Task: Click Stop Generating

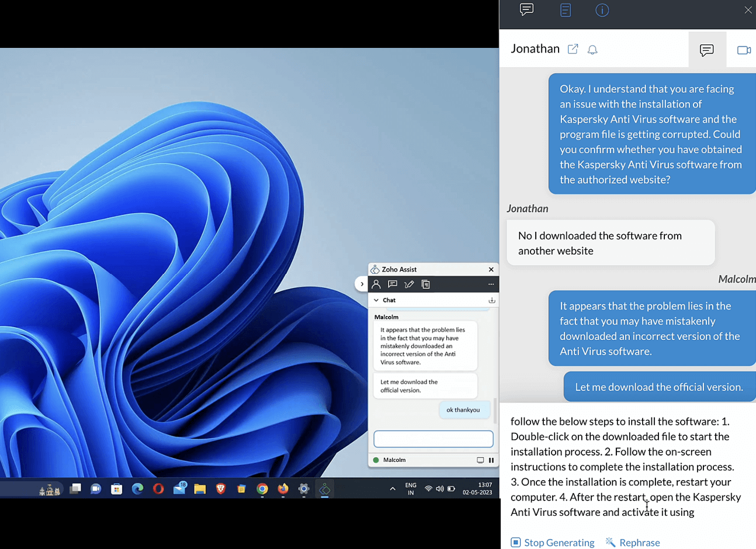Action: (x=553, y=543)
